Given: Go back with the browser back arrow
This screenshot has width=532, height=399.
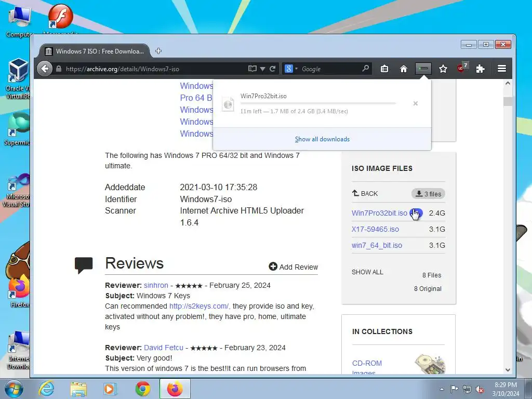Looking at the screenshot, I should coord(45,69).
